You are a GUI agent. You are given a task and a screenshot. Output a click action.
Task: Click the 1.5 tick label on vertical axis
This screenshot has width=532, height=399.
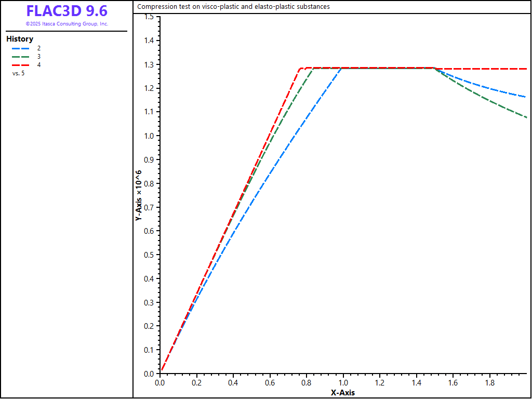click(x=149, y=17)
